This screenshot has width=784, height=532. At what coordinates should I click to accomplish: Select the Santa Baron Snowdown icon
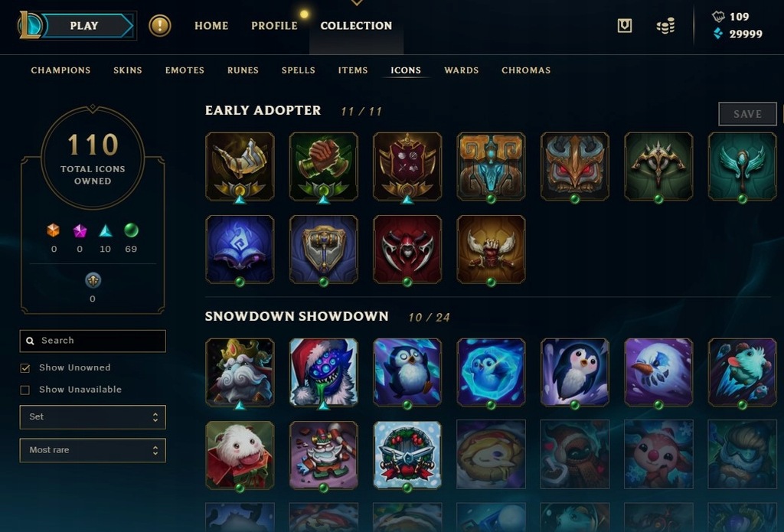click(324, 373)
